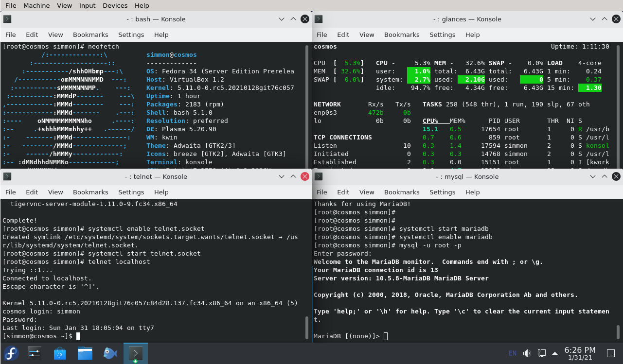This screenshot has width=623, height=364.
Task: Click the telnet Konsole scrollbar handle
Action: tap(307, 329)
